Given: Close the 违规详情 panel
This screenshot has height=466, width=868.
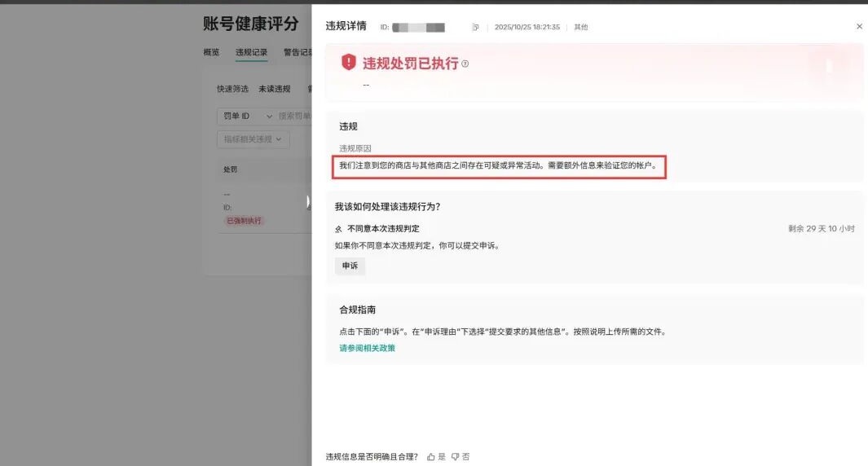Looking at the screenshot, I should tap(859, 26).
